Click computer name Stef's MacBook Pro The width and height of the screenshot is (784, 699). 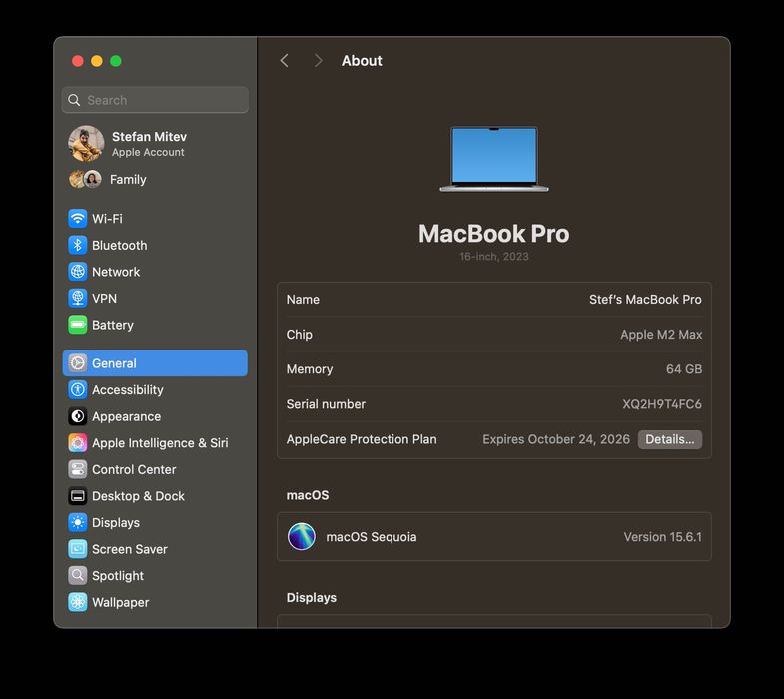645,299
